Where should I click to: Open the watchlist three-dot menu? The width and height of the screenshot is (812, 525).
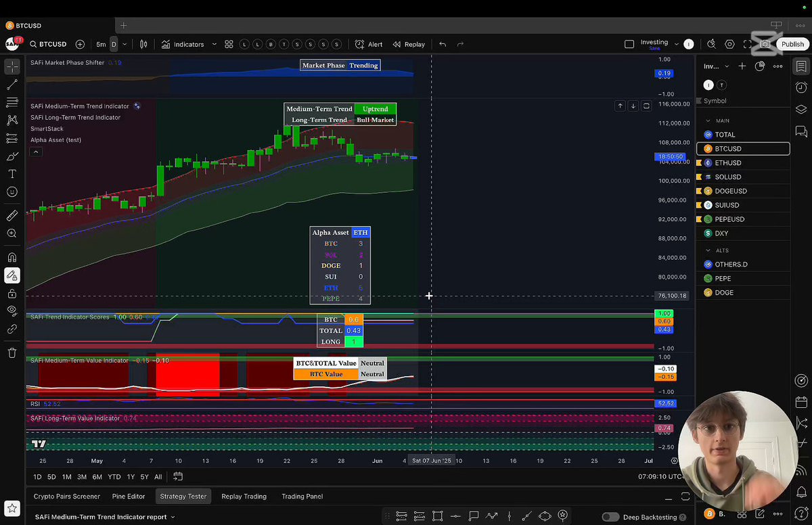click(777, 66)
